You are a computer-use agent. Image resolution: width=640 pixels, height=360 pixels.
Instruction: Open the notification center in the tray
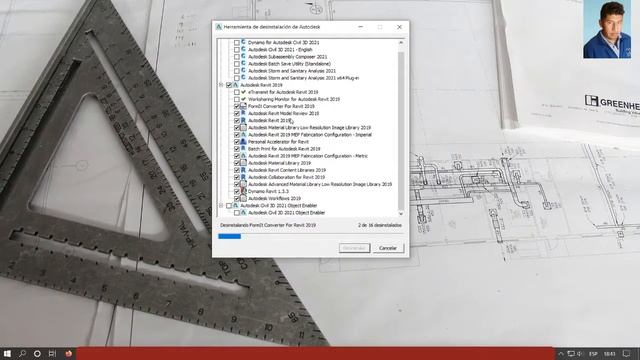tap(627, 353)
